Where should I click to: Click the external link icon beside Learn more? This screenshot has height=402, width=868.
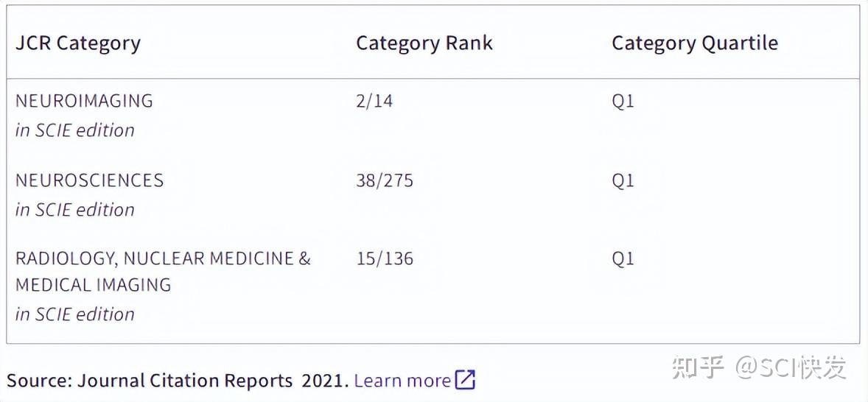coord(465,380)
